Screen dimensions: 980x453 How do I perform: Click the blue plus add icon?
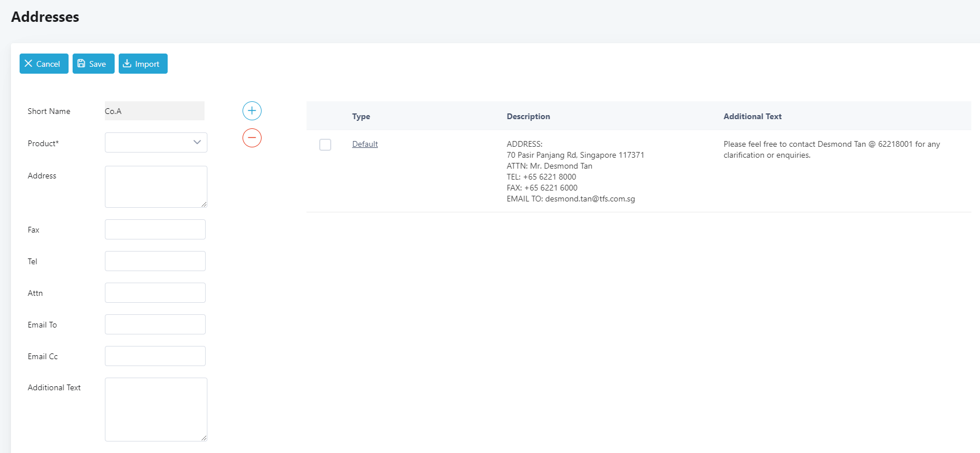[x=252, y=111]
